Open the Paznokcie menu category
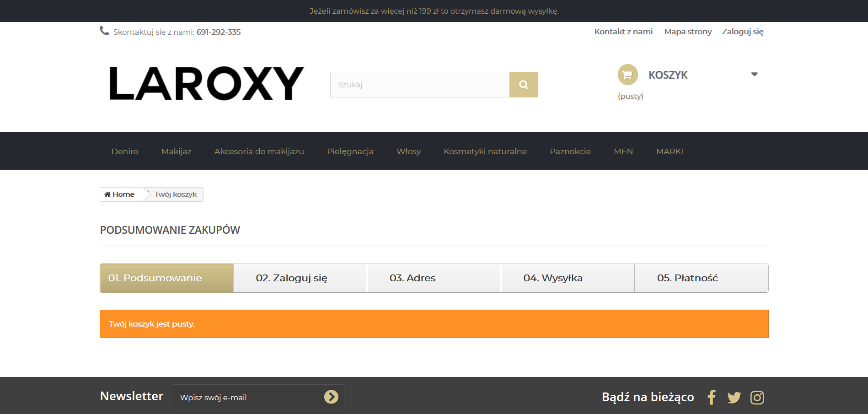 click(570, 151)
